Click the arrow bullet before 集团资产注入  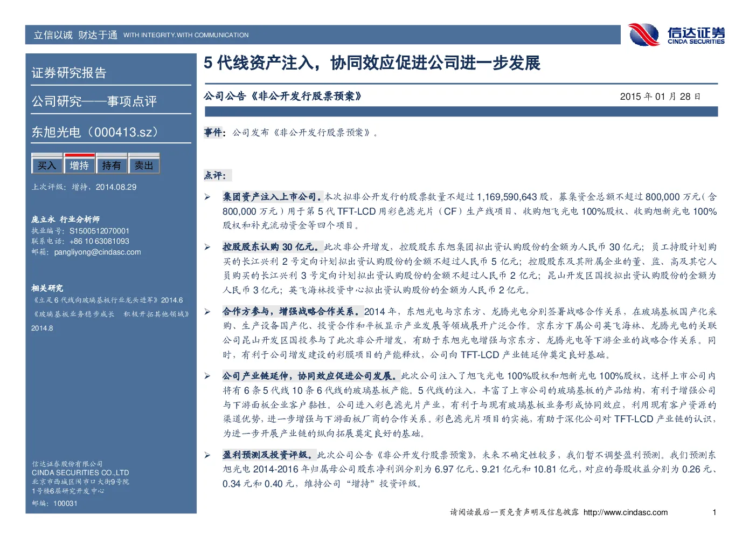pyautogui.click(x=207, y=197)
